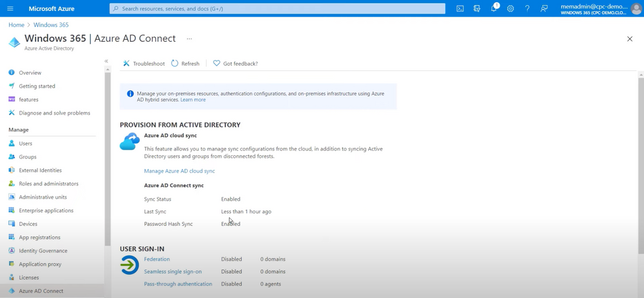Click the search resources input field
644x298 pixels.
pos(277,9)
